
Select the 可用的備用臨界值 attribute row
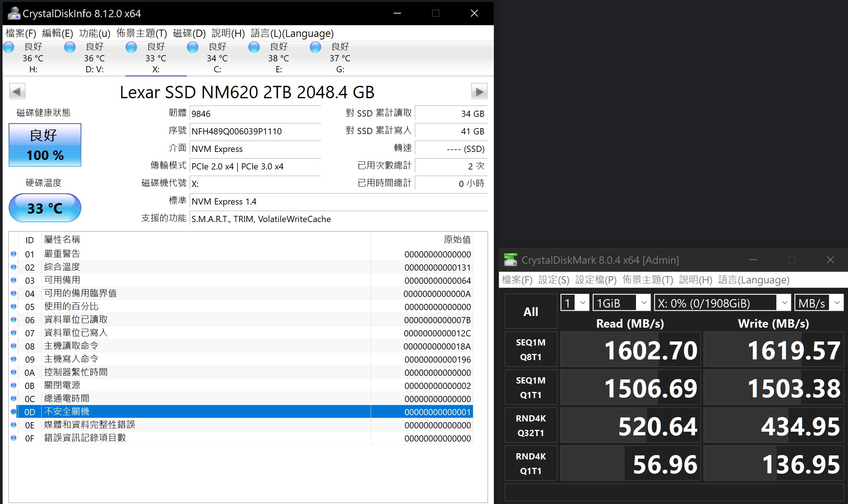click(245, 293)
